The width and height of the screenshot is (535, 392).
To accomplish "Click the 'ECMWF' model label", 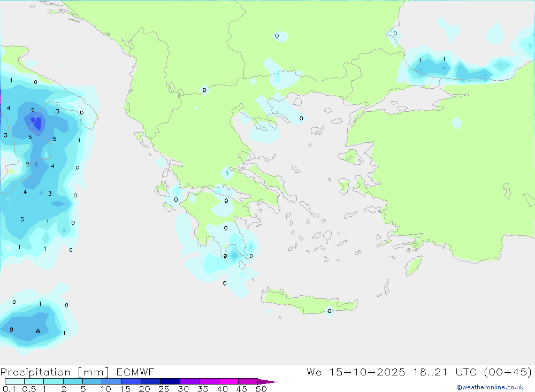I will click(135, 372).
